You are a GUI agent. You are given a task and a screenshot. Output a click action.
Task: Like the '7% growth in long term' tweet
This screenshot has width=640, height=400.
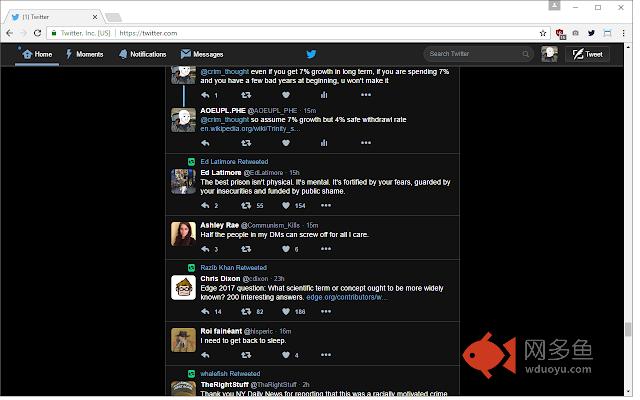point(286,95)
